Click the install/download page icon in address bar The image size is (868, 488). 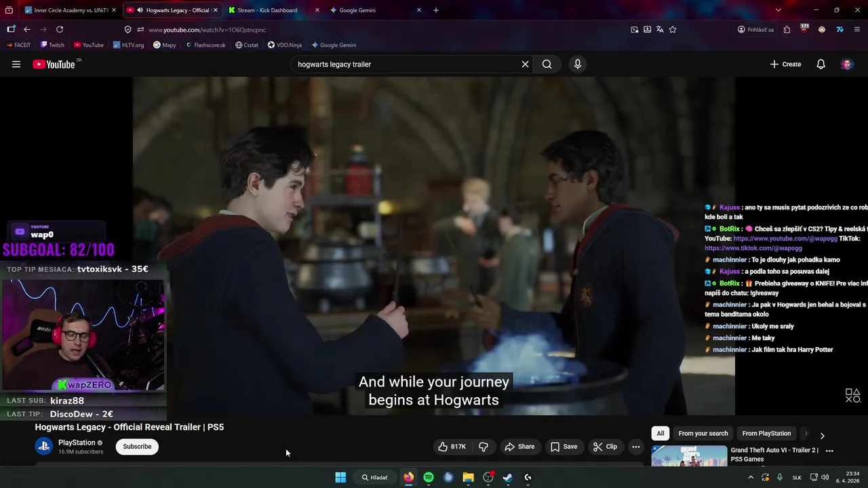648,30
